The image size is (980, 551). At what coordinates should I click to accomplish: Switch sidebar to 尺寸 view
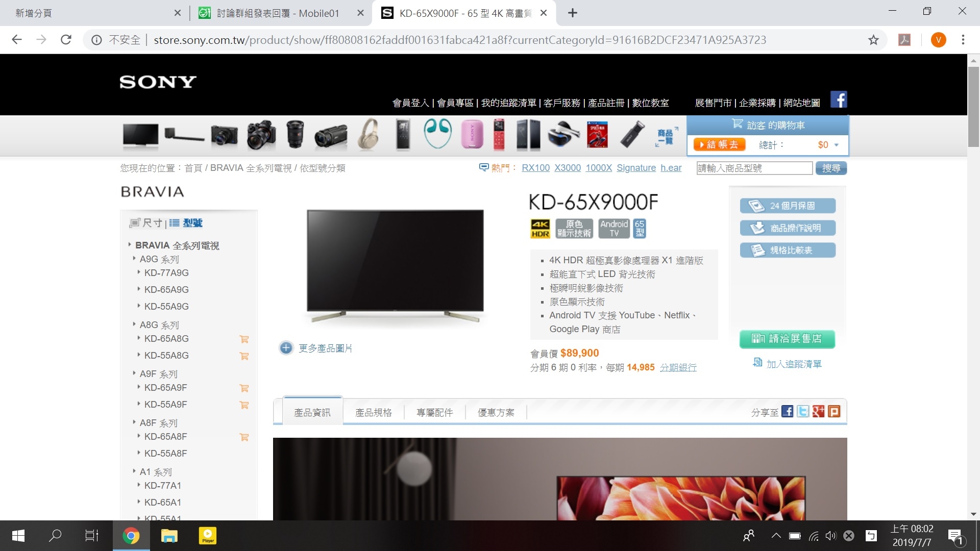click(146, 223)
